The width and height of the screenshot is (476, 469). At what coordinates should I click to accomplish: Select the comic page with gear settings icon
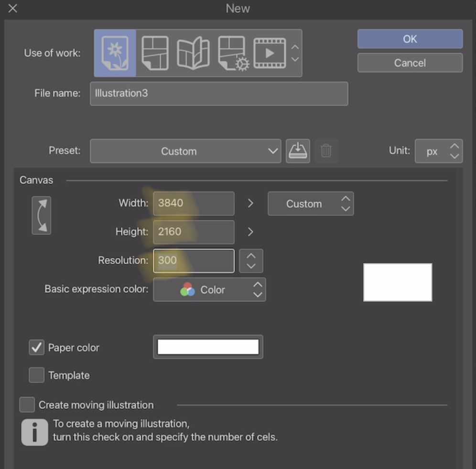[x=233, y=53]
